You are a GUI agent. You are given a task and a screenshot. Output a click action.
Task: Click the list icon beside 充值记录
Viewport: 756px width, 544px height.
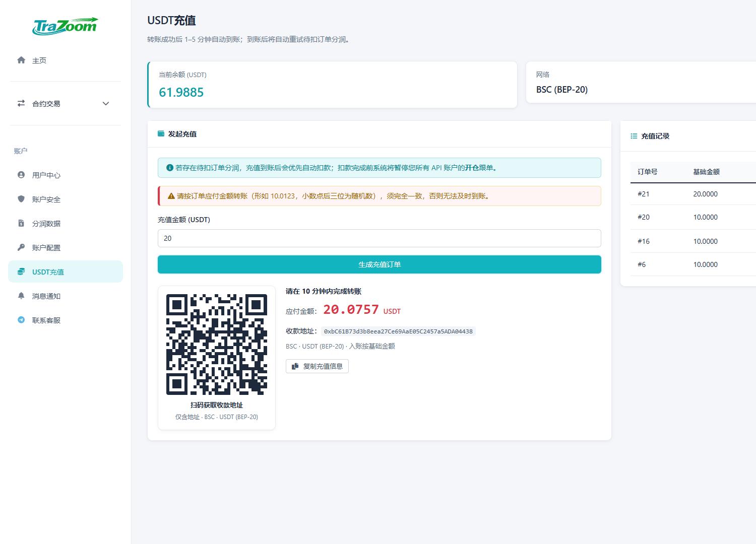pos(634,136)
